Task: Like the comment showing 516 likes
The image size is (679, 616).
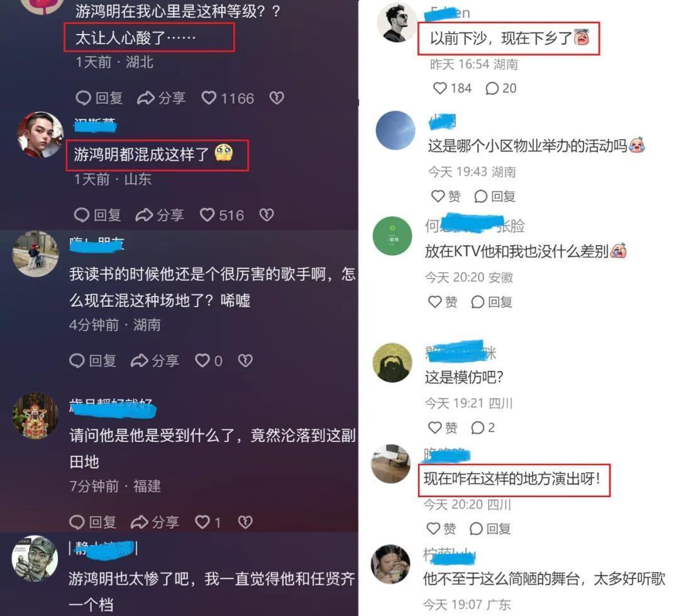Action: 222,215
